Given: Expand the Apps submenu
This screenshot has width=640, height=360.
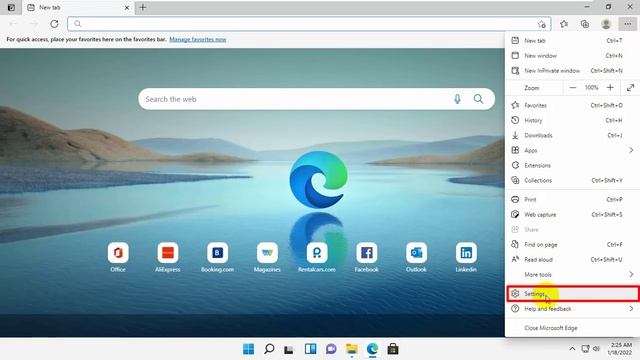Looking at the screenshot, I should coord(572,150).
